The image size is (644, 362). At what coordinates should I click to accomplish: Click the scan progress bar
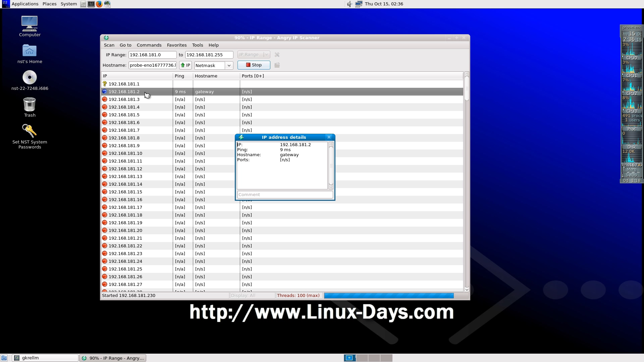[396, 296]
